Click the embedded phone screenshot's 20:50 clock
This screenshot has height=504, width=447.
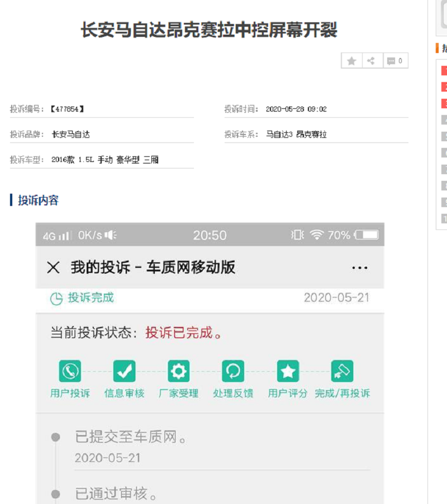point(210,236)
